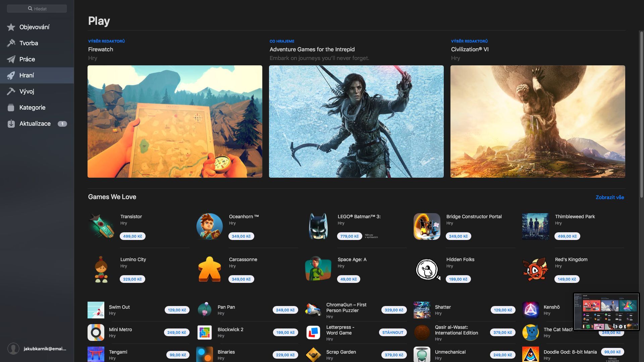Open the Civilization VI featured banner
The image size is (644, 362).
pos(538,121)
